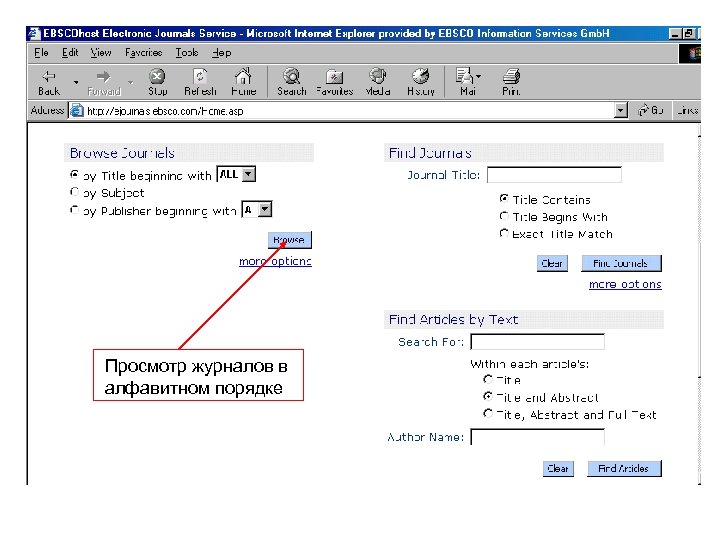Click the Go button next to address bar
This screenshot has height=540, width=720.
click(651, 110)
